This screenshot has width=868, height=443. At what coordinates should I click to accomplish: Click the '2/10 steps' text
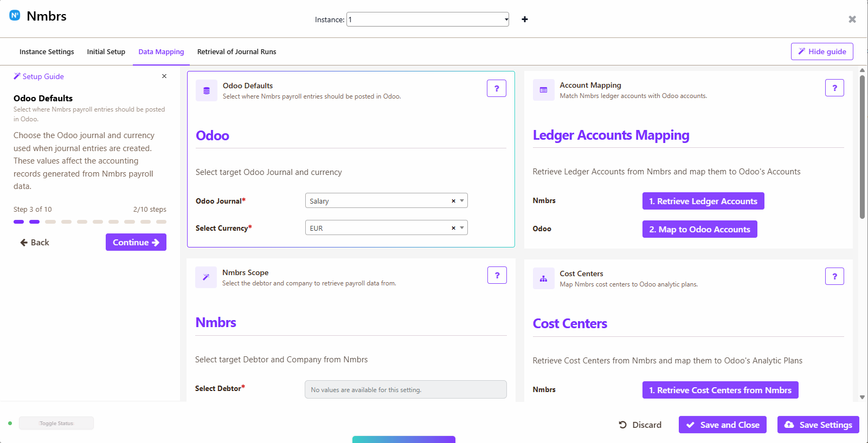pos(150,210)
